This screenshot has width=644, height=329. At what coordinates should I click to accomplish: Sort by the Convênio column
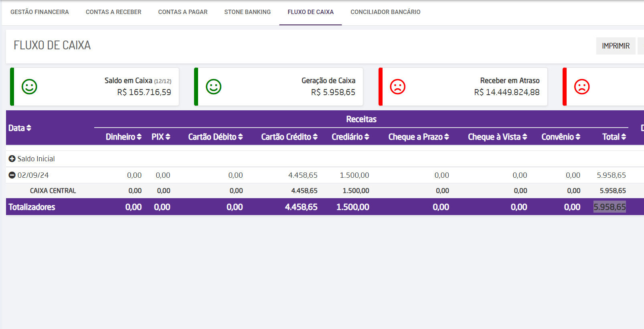coord(578,137)
